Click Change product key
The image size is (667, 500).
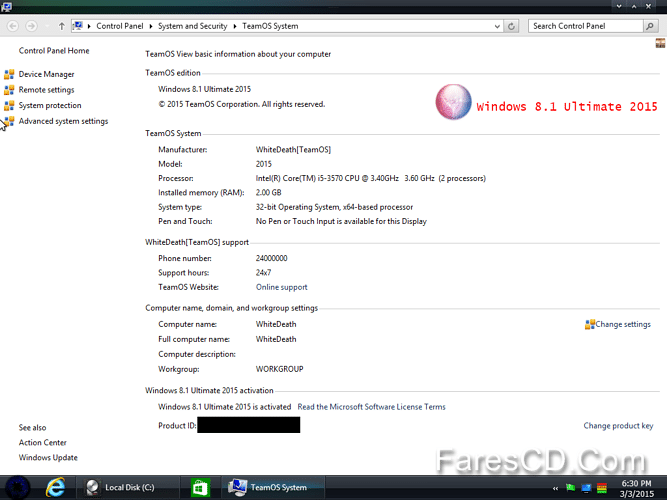pos(618,426)
